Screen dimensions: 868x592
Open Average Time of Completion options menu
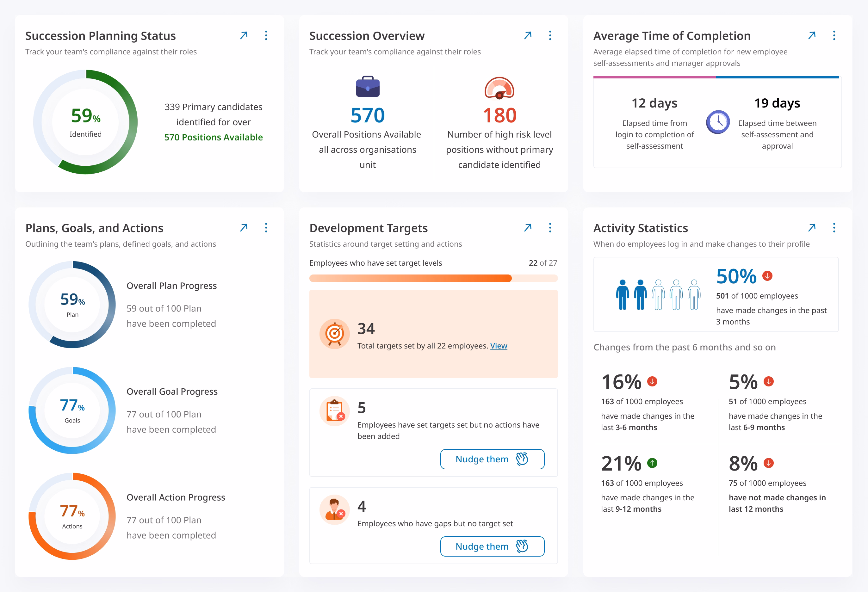coord(834,35)
